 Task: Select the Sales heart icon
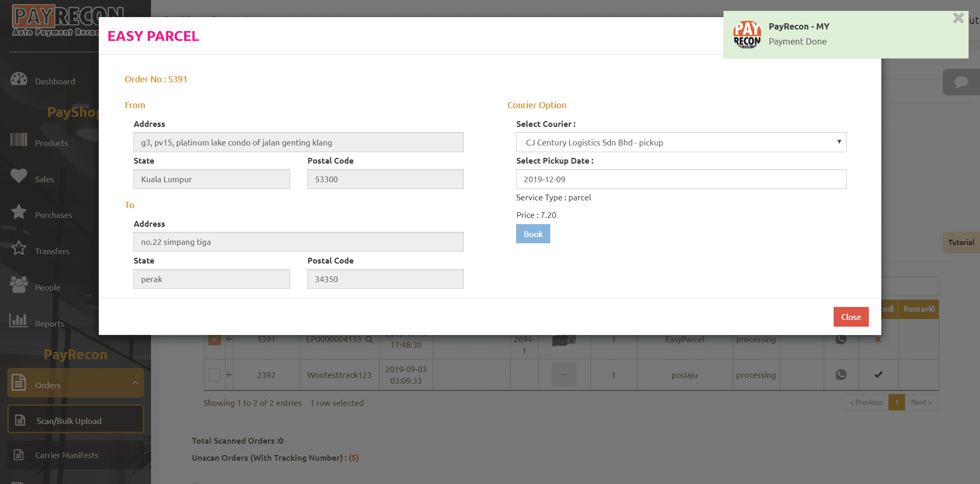pos(19,176)
